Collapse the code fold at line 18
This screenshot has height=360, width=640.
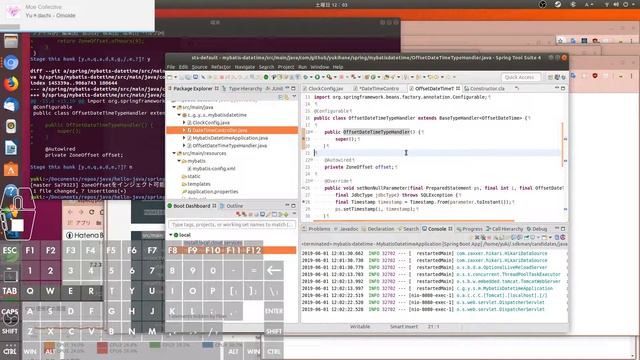pos(311,132)
